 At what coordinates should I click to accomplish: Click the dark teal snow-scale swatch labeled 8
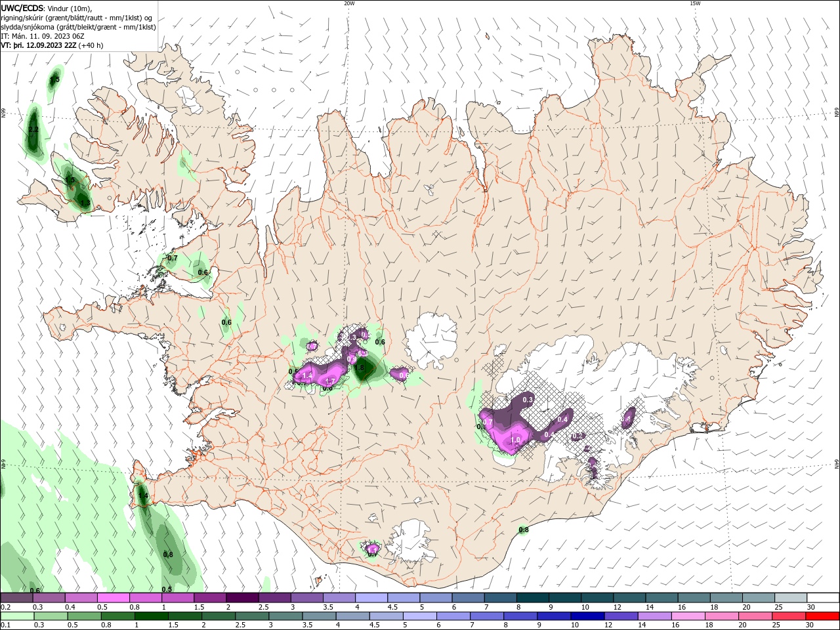point(533,598)
